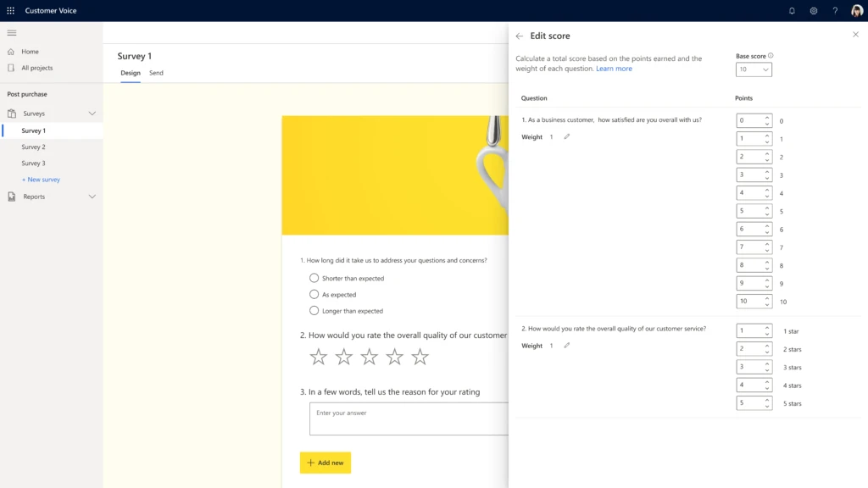This screenshot has width=868, height=488.
Task: Choose 'Longer than expected'
Action: [314, 311]
